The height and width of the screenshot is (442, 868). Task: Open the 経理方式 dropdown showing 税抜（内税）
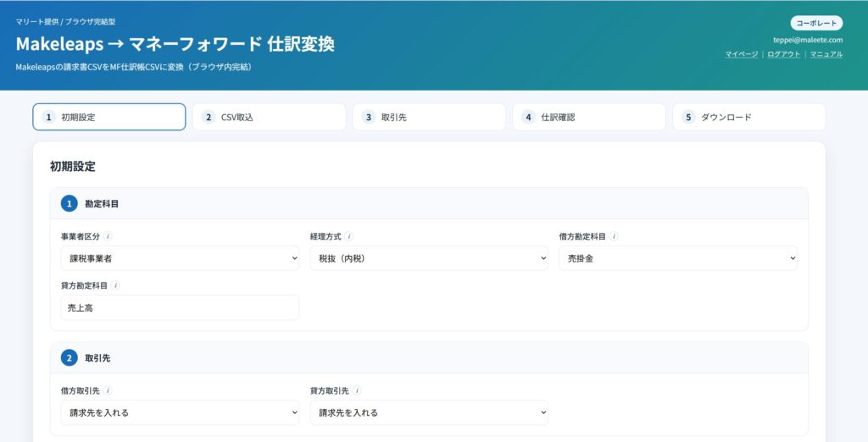click(429, 258)
